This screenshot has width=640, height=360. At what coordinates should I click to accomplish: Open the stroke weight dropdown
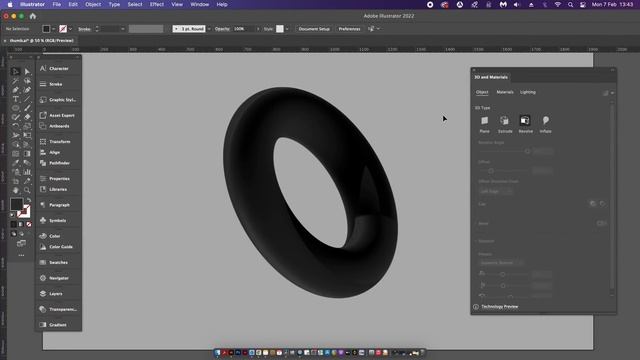(122, 29)
